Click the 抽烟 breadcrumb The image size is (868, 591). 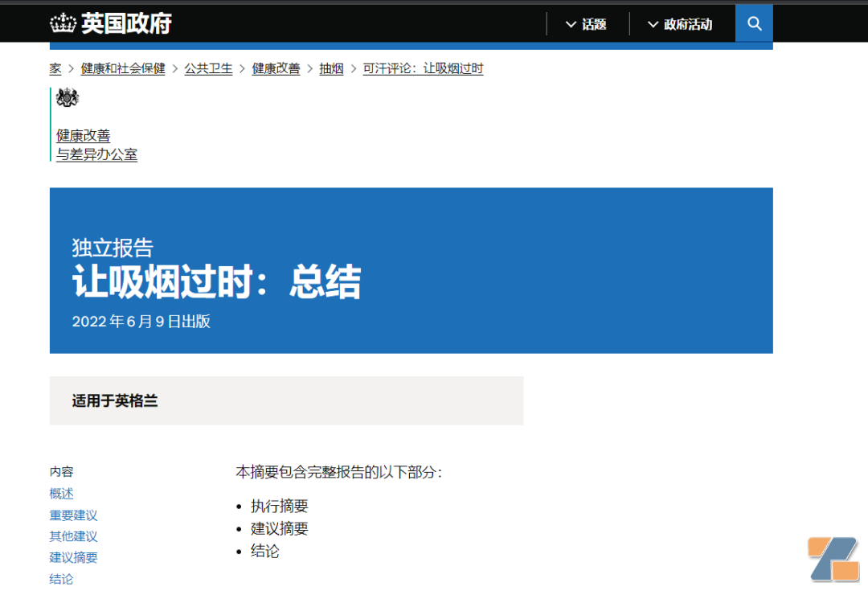(331, 69)
